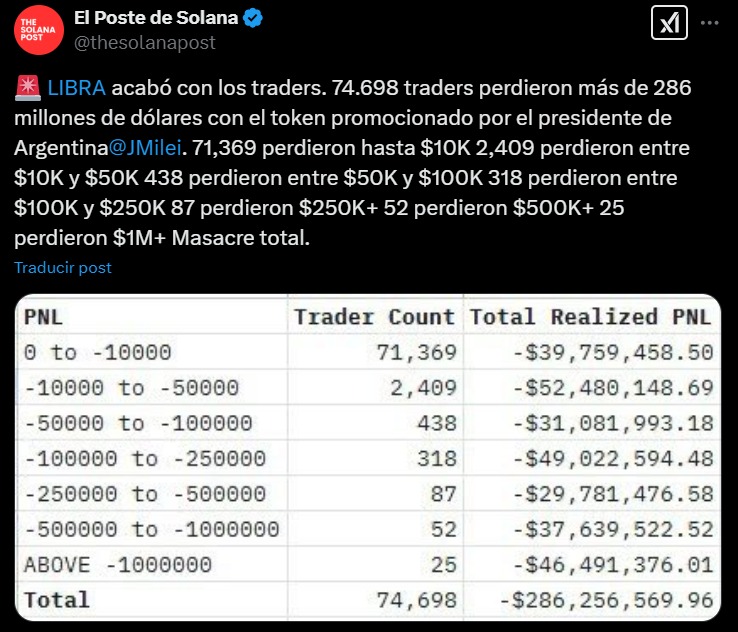This screenshot has height=632, width=738.
Task: Open the PNL table image
Action: 368,457
